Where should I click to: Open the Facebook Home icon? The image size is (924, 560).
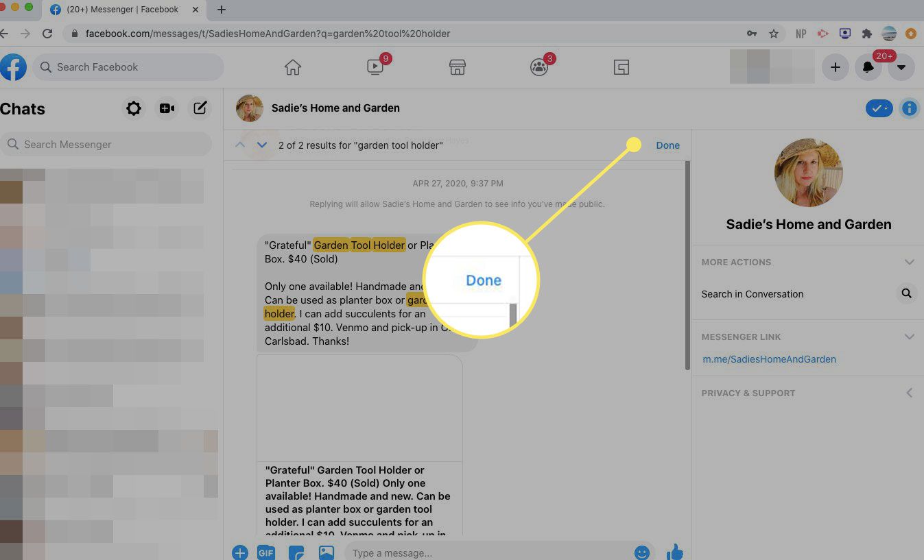(293, 67)
